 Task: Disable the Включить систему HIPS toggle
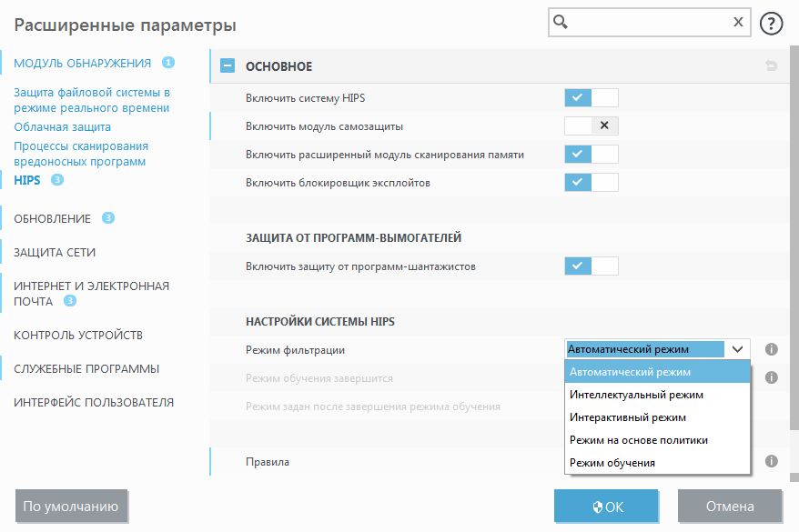[x=591, y=98]
